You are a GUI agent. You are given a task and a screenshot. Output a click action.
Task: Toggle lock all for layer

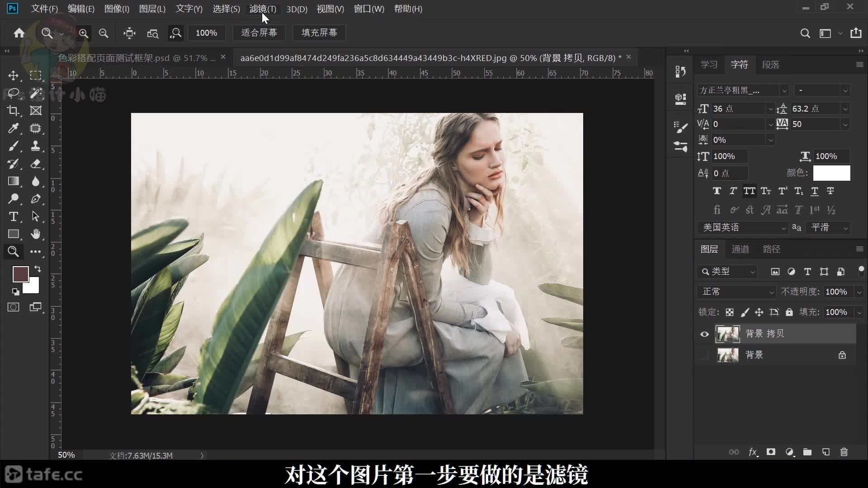pos(789,312)
